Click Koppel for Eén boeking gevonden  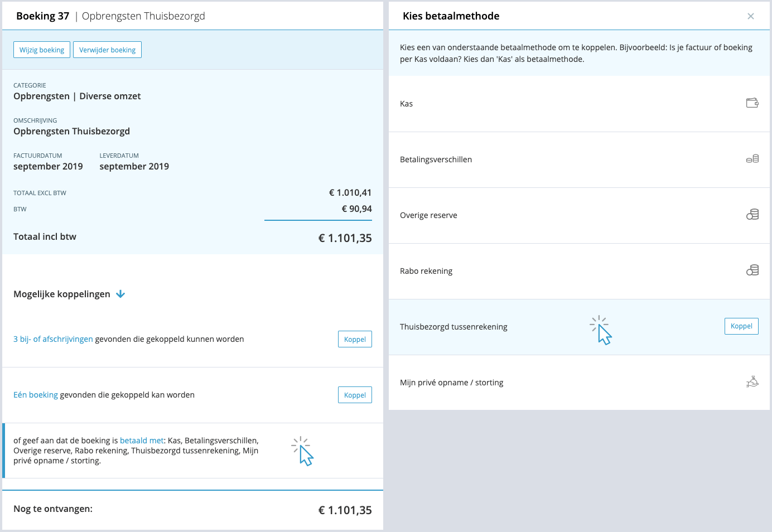pos(355,395)
